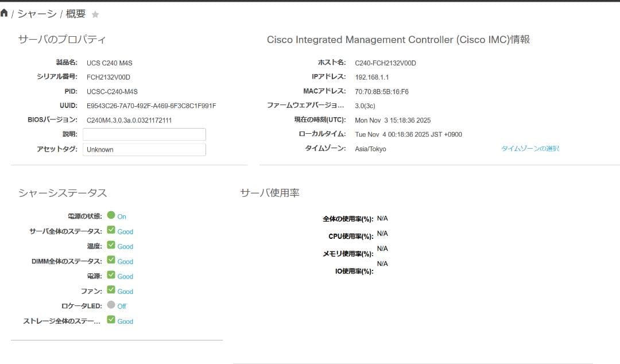Click the ストレージ status checkmark icon
Viewport: 620px width, 364px height.
[112, 321]
